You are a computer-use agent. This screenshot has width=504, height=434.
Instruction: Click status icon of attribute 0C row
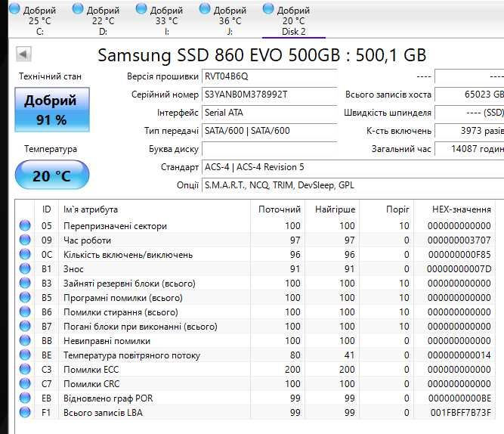coord(25,255)
